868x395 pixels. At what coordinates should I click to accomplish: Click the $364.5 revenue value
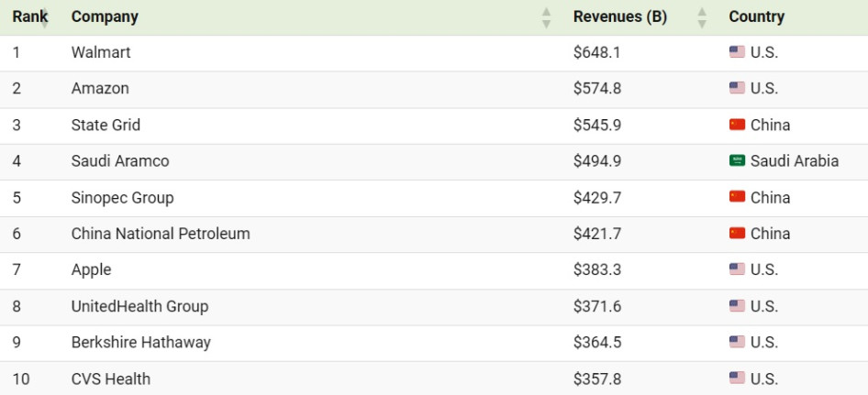pyautogui.click(x=596, y=343)
